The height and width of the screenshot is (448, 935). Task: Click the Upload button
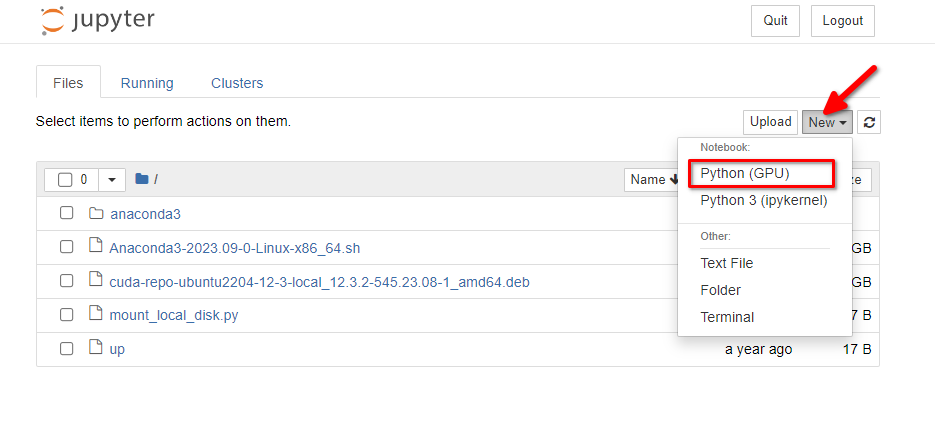point(770,122)
